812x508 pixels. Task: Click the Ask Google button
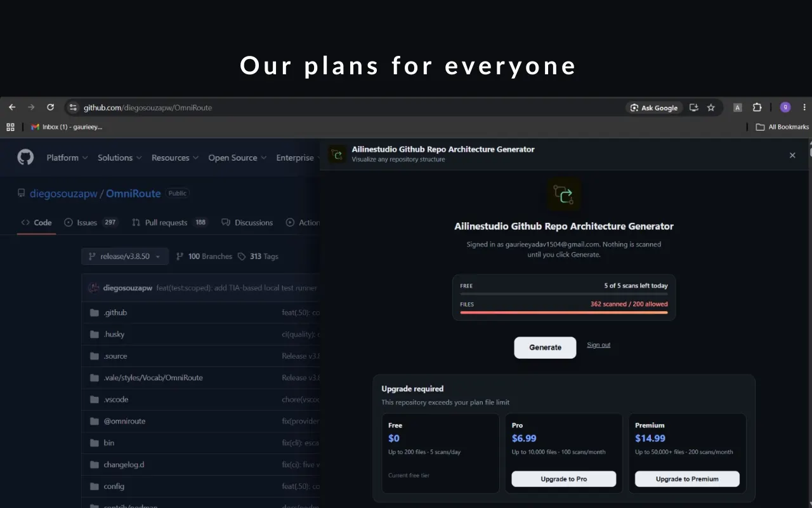coord(654,108)
